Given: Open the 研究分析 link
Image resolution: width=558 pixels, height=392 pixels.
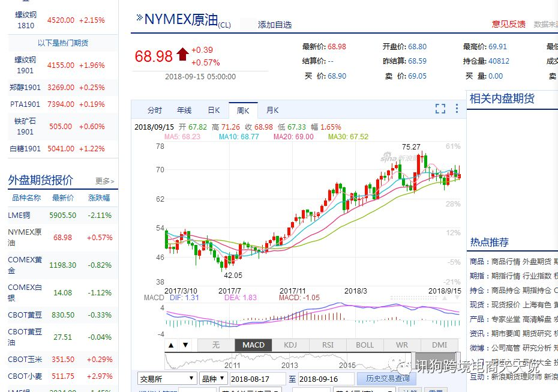Looking at the screenshot, I should click(537, 348).
